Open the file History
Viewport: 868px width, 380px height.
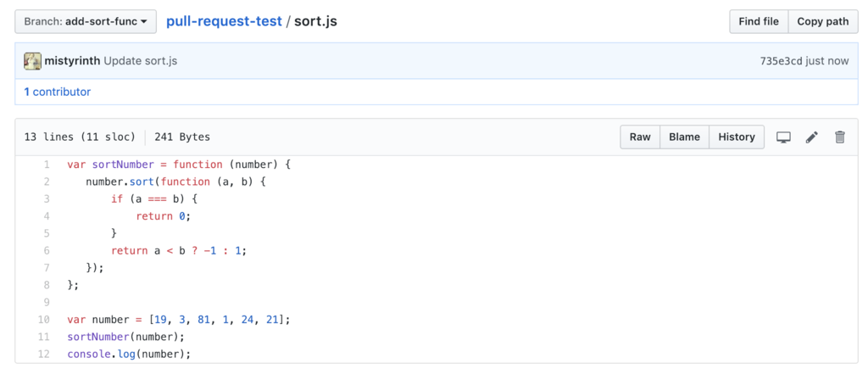tap(737, 137)
